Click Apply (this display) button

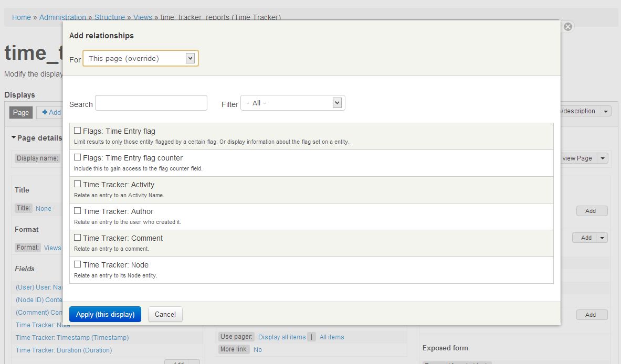point(106,314)
